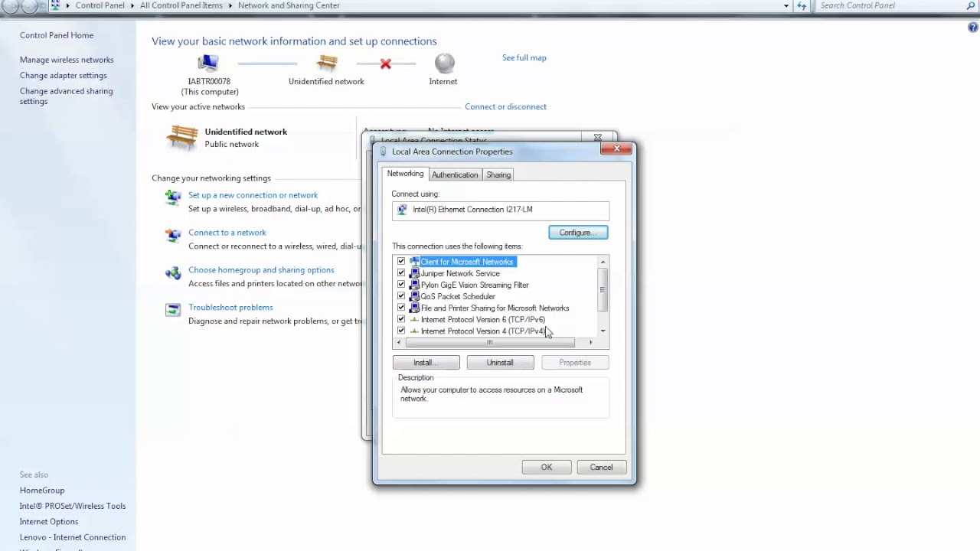Click the This computer icon in network map
This screenshot has width=980, height=551.
[208, 63]
